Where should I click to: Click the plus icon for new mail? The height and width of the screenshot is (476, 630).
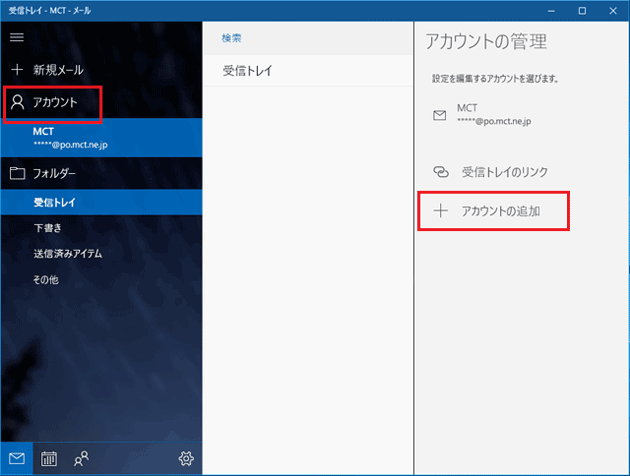point(17,69)
